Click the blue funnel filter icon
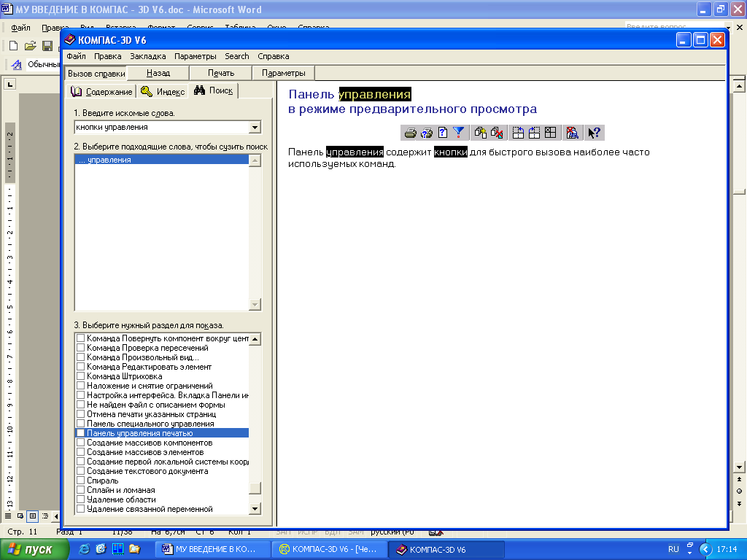This screenshot has width=747, height=560. pyautogui.click(x=458, y=133)
